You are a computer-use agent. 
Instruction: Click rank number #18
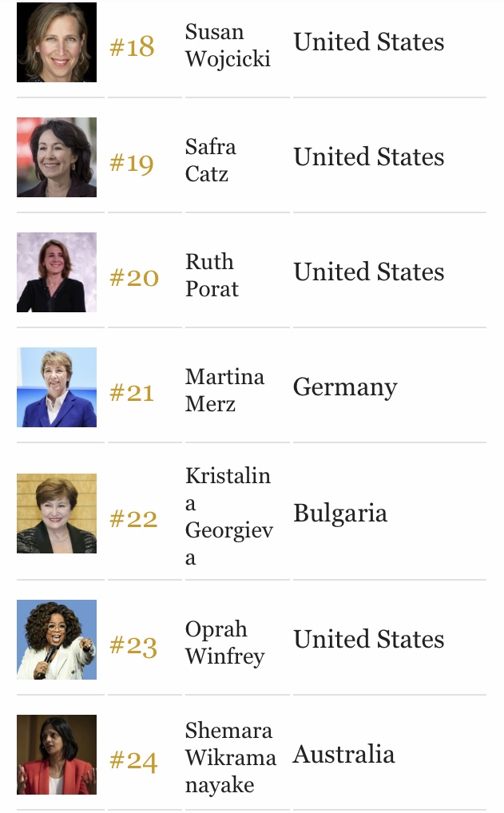[133, 47]
